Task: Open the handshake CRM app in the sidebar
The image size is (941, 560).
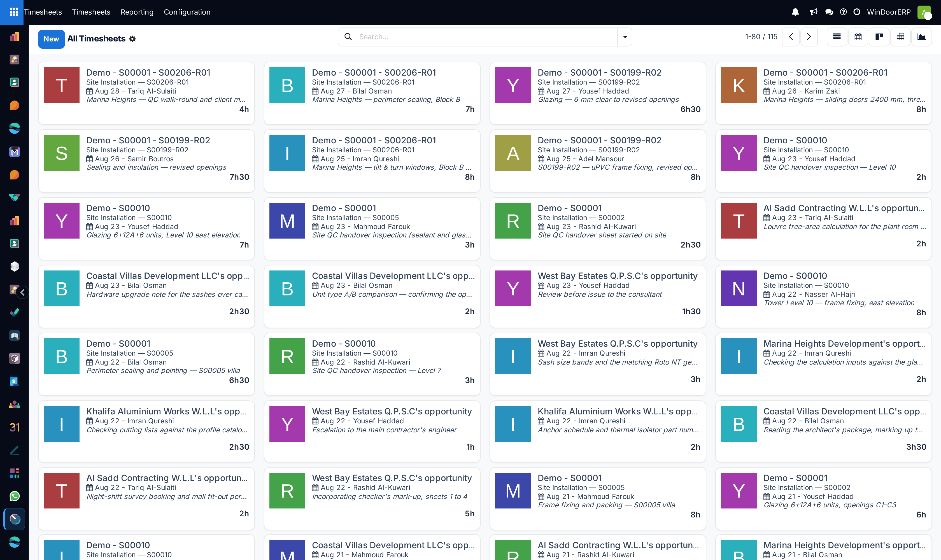Action: [x=14, y=197]
